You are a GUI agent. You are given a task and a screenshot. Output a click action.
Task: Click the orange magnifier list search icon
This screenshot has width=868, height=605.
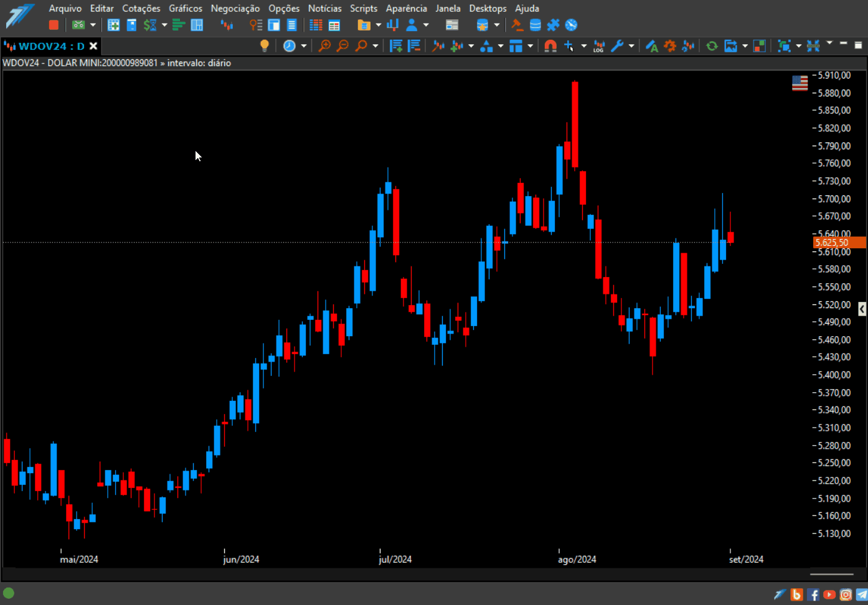256,25
